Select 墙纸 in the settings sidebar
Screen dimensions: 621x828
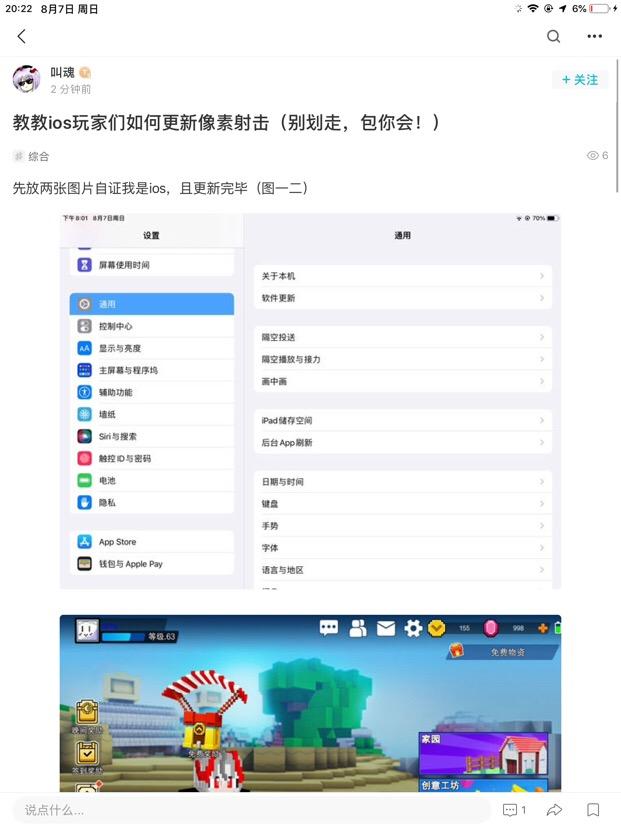point(152,415)
